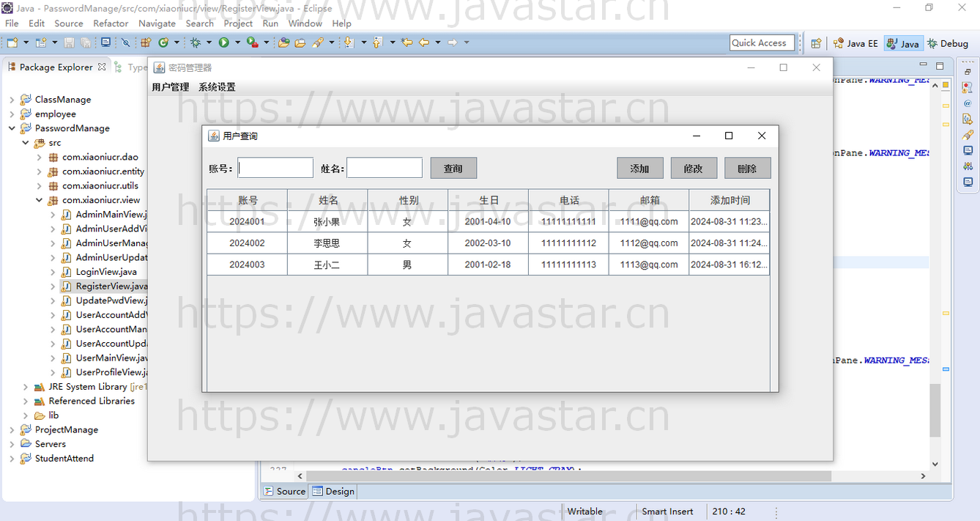Screen dimensions: 980x521
Task: Click the 账号 input field
Action: tap(275, 168)
